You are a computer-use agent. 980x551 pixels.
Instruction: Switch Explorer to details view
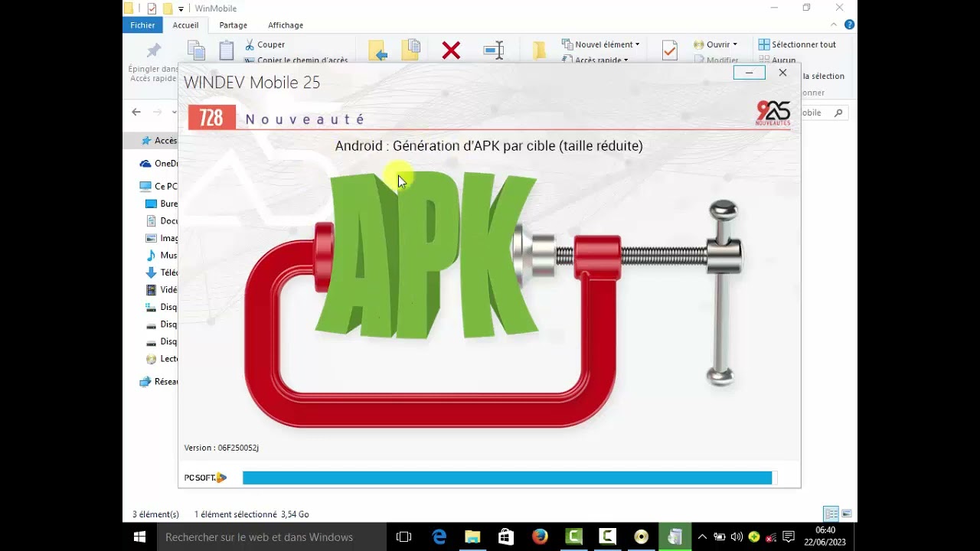831,514
